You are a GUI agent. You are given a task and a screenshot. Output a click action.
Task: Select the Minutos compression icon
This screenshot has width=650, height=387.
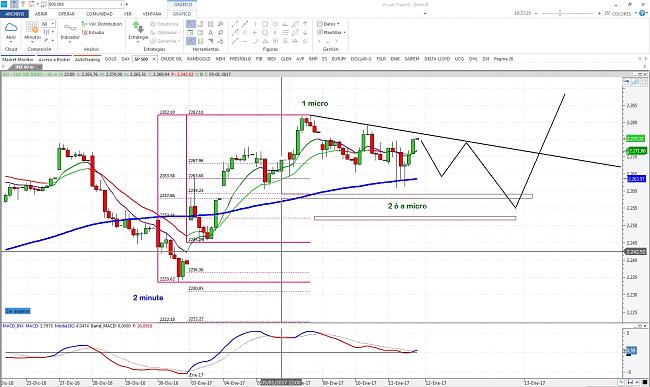click(x=32, y=31)
